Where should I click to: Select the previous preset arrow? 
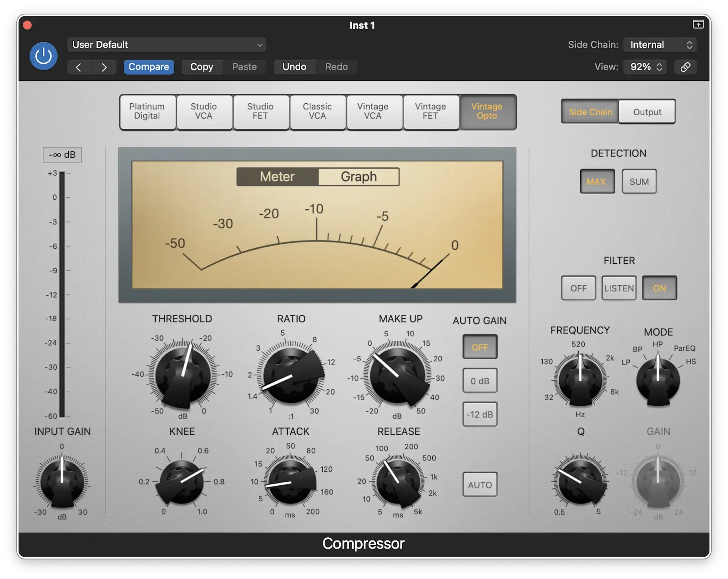click(x=79, y=67)
